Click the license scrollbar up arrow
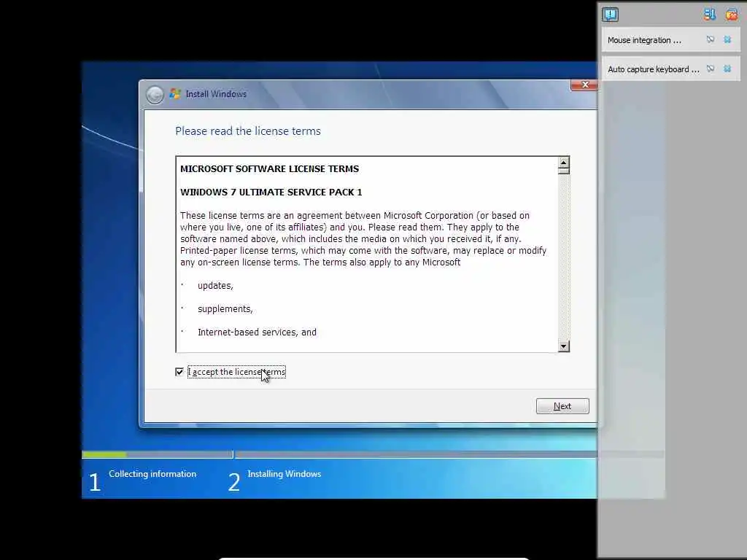Screen dimensions: 747x560 [564, 163]
